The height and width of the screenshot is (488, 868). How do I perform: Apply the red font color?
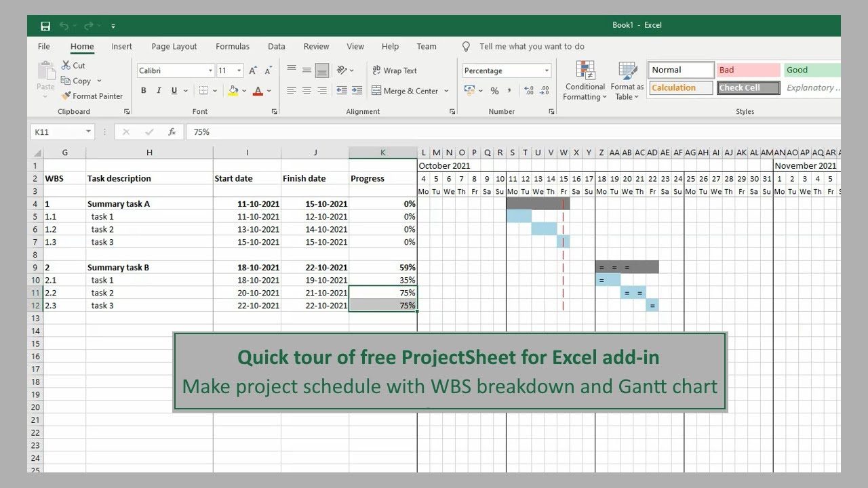point(258,91)
